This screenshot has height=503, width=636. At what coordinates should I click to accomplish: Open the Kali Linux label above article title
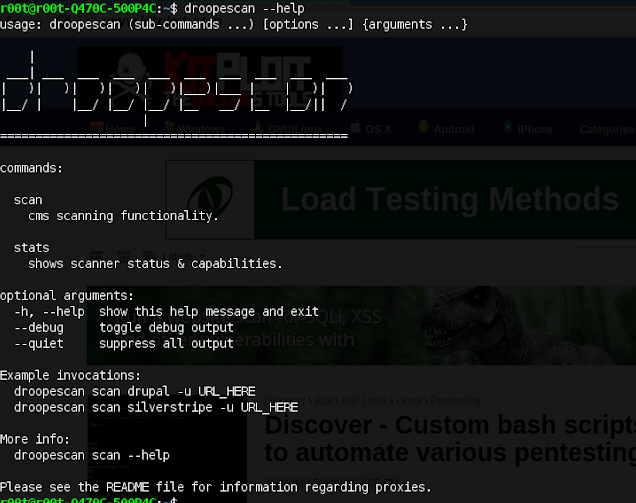click(x=364, y=401)
